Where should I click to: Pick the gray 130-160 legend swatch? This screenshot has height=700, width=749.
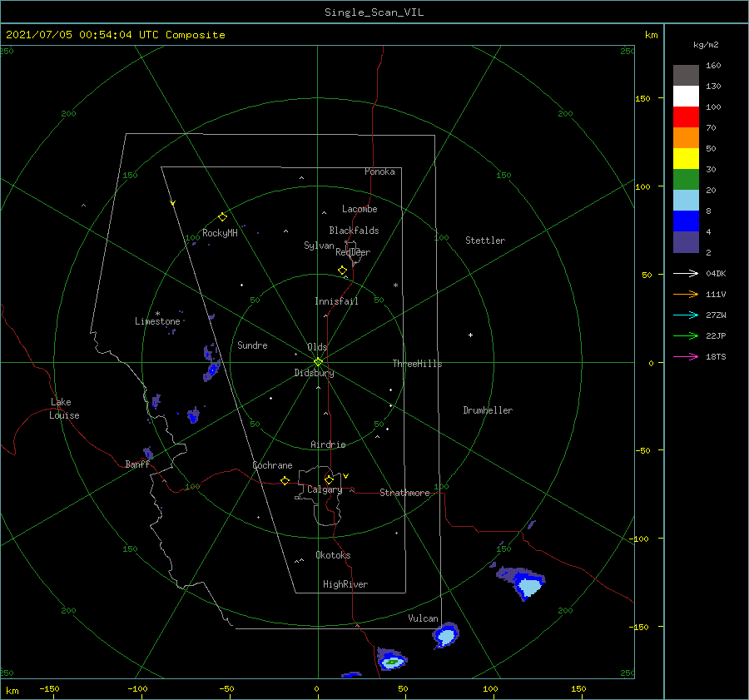pos(686,76)
